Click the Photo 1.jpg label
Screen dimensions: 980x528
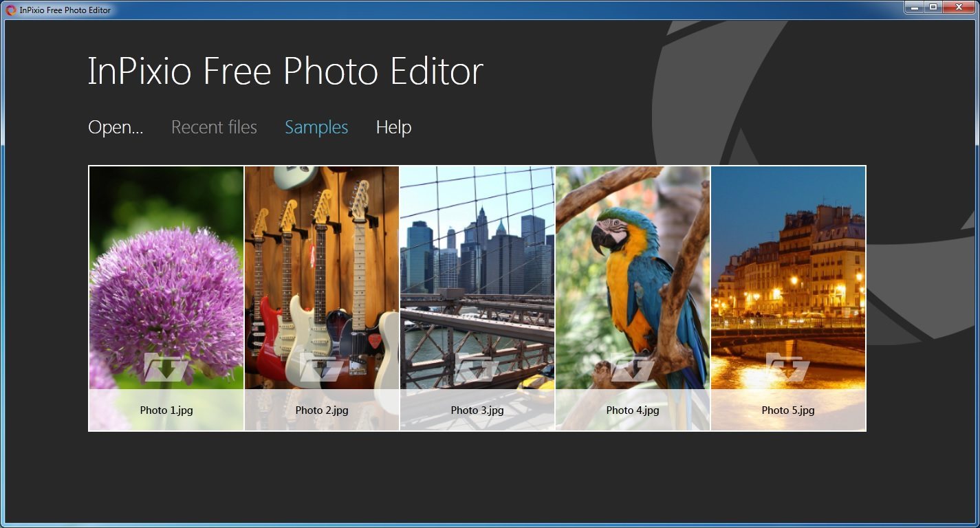click(x=166, y=410)
